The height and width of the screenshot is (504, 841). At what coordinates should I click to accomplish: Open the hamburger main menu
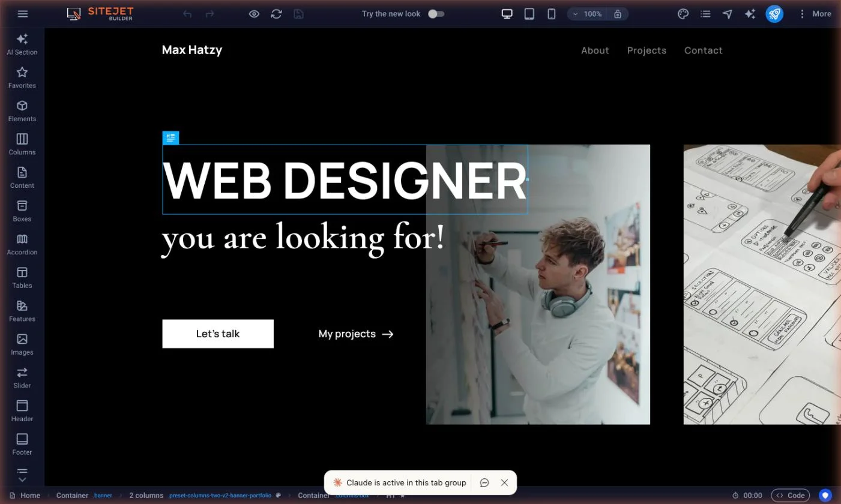(23, 14)
